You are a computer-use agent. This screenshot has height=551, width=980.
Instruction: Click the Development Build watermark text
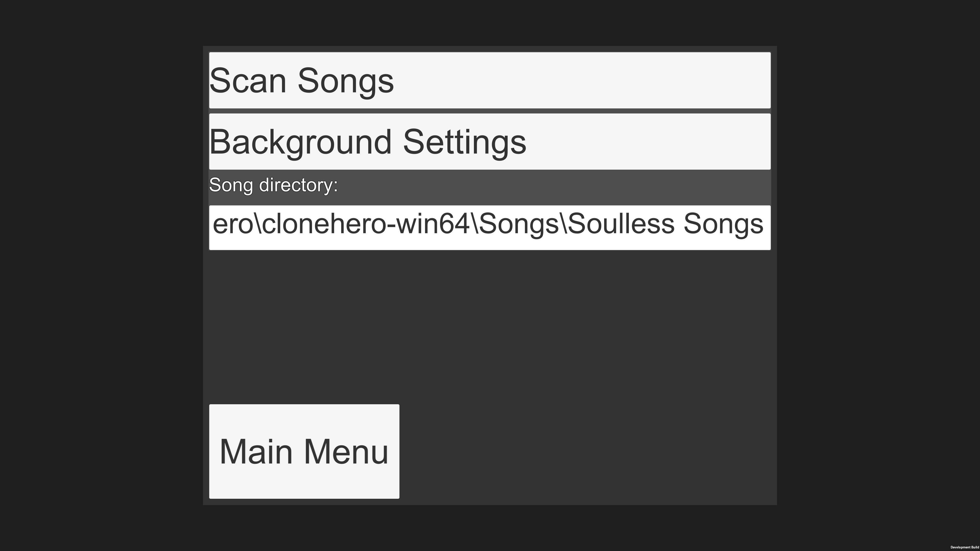pyautogui.click(x=964, y=547)
